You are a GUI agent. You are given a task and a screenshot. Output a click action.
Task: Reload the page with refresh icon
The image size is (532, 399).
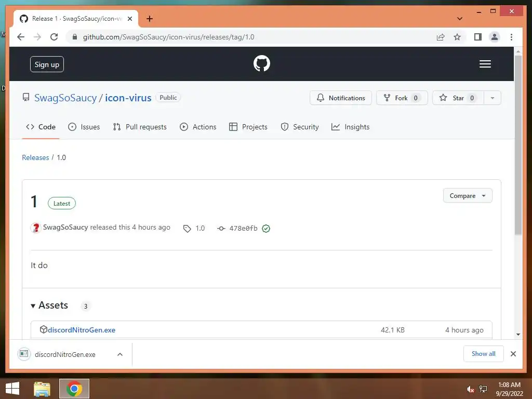[54, 37]
